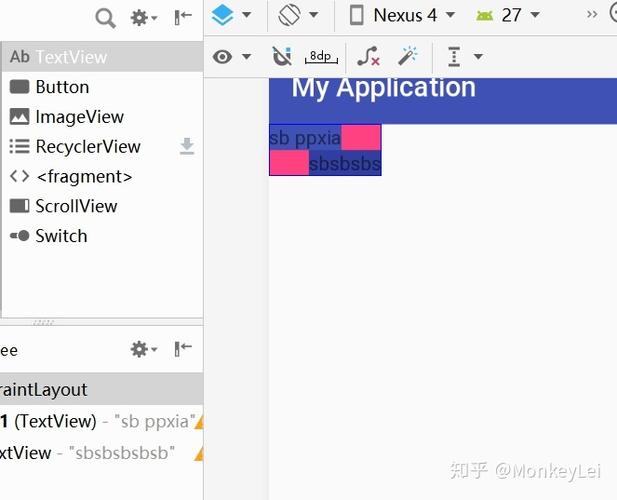Clear all constraints icon
This screenshot has height=500, width=617.
coord(368,56)
